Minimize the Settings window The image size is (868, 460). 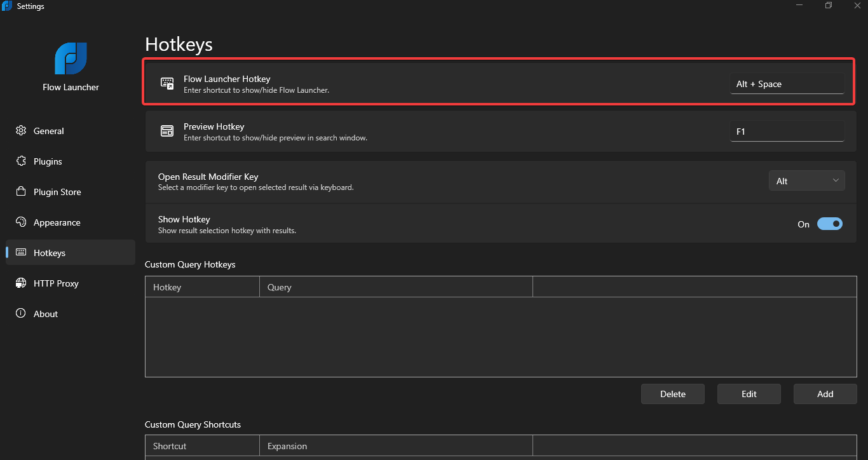799,6
